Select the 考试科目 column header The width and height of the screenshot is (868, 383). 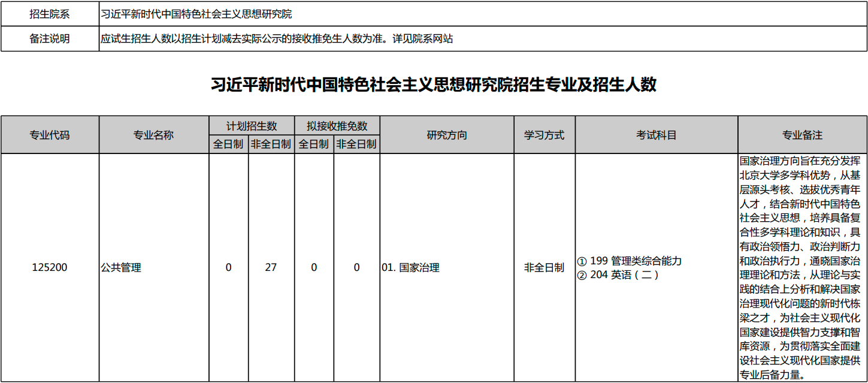656,135
